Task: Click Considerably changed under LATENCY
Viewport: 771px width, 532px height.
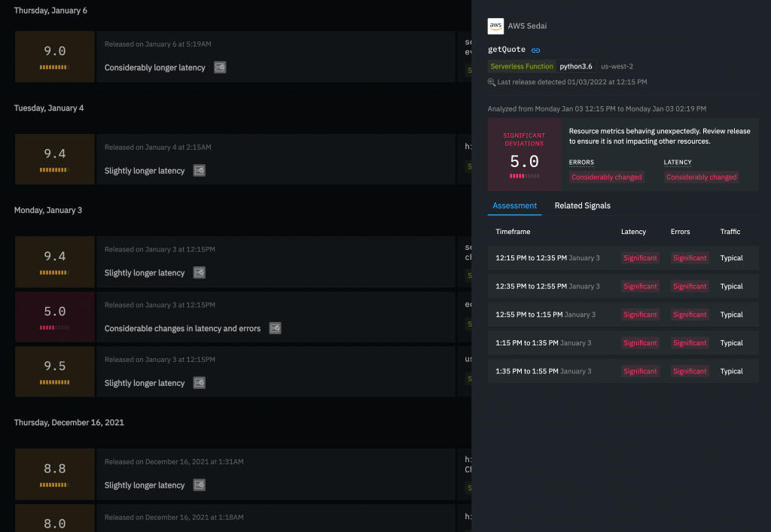Action: click(x=701, y=176)
